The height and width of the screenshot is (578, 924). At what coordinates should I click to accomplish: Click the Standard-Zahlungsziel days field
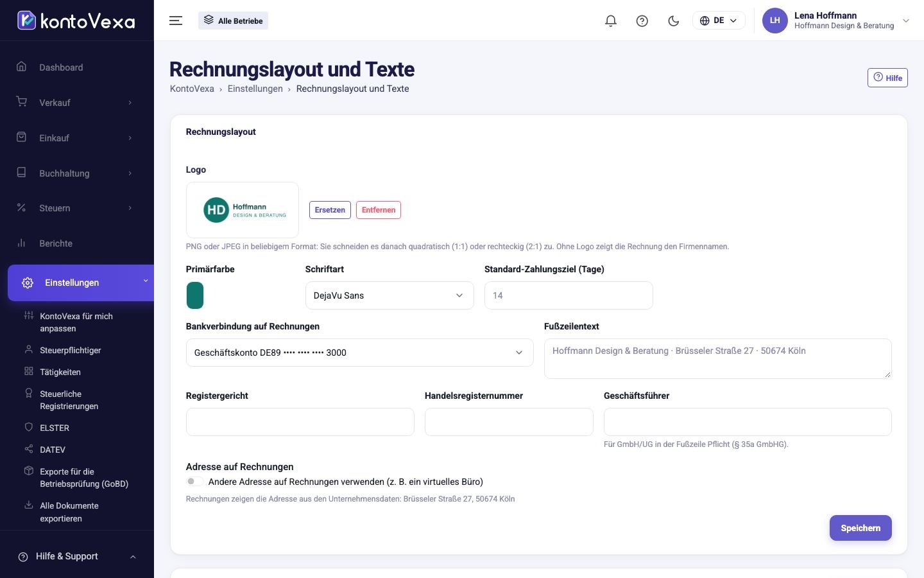point(569,295)
